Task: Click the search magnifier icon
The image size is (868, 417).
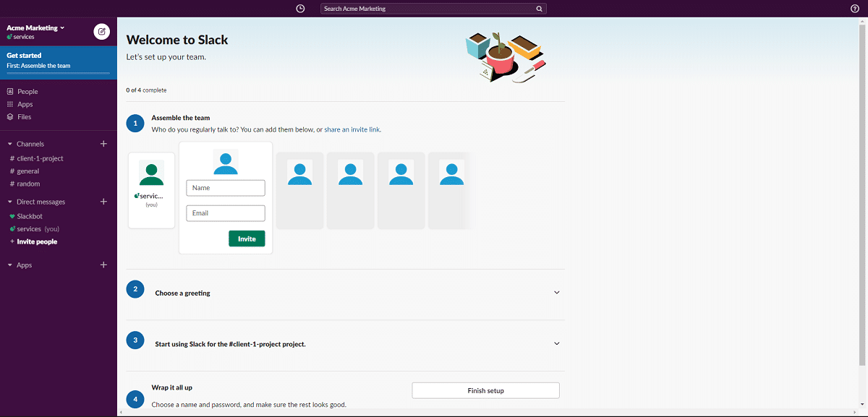Action: [539, 8]
